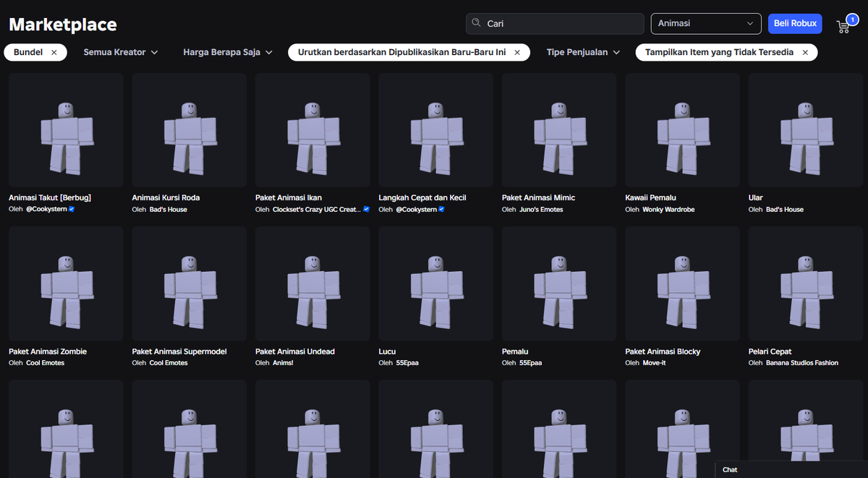The height and width of the screenshot is (478, 868).
Task: Open creator @Cookystern under Animasi Takut
Action: 48,210
